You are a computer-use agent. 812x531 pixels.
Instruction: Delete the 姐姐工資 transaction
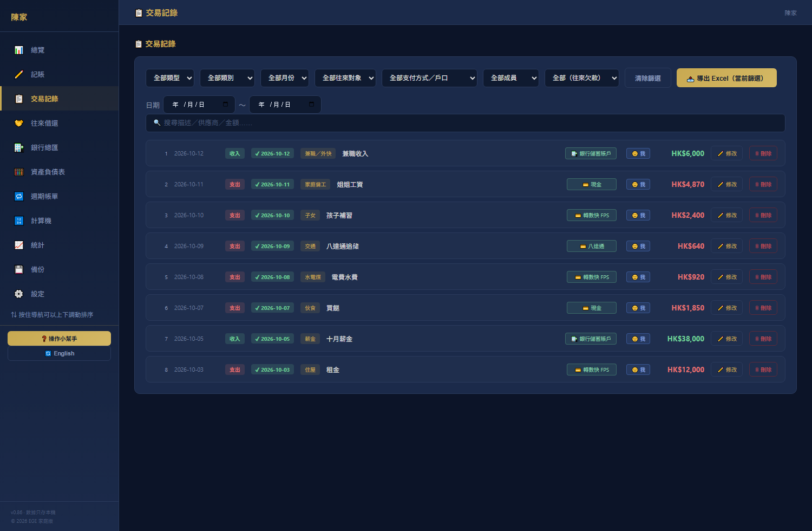(x=763, y=184)
